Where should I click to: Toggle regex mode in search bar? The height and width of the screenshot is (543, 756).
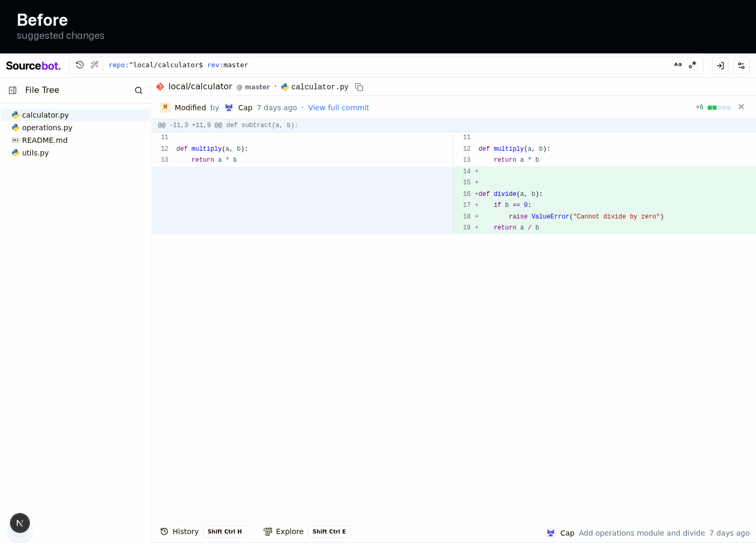point(692,65)
